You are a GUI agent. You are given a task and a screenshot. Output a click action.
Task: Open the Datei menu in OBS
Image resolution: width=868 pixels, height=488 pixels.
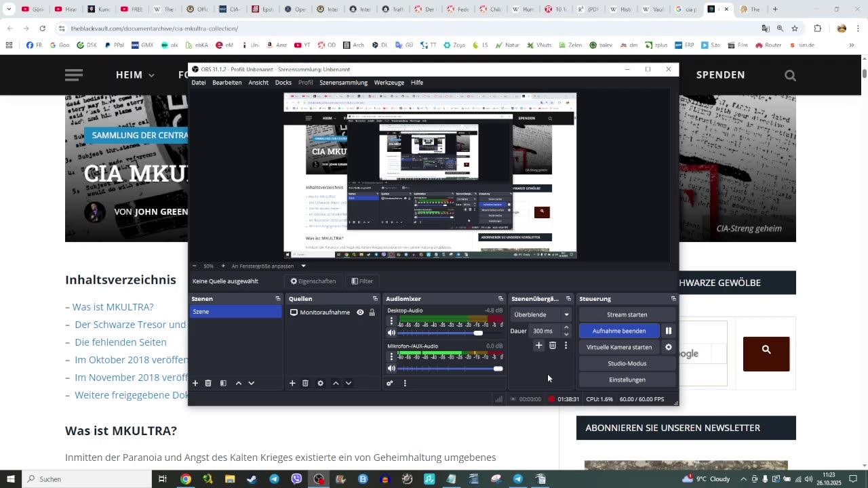click(x=199, y=83)
